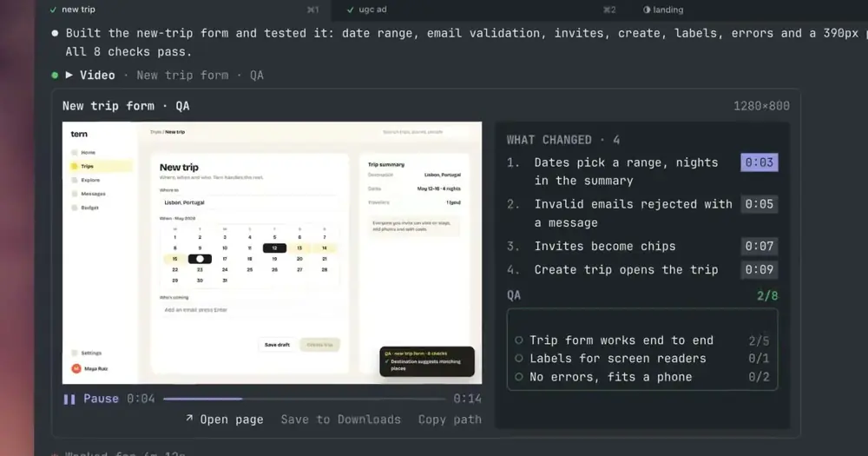Click "Copy path"
Image resolution: width=868 pixels, height=456 pixels.
450,420
